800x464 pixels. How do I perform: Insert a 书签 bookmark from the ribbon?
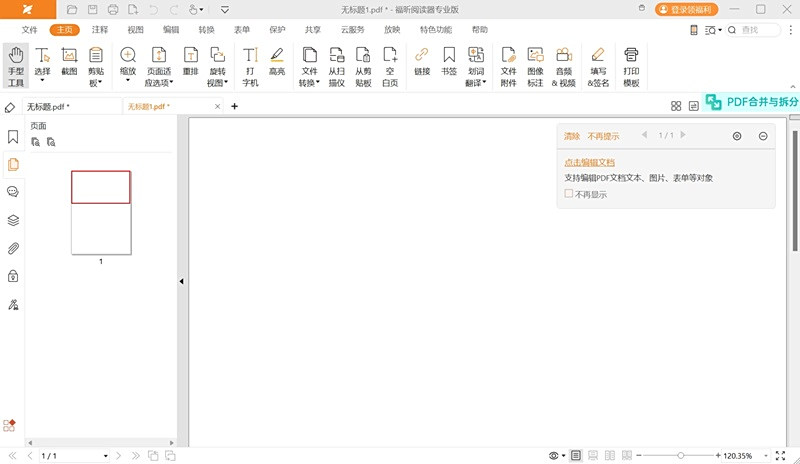coord(449,61)
